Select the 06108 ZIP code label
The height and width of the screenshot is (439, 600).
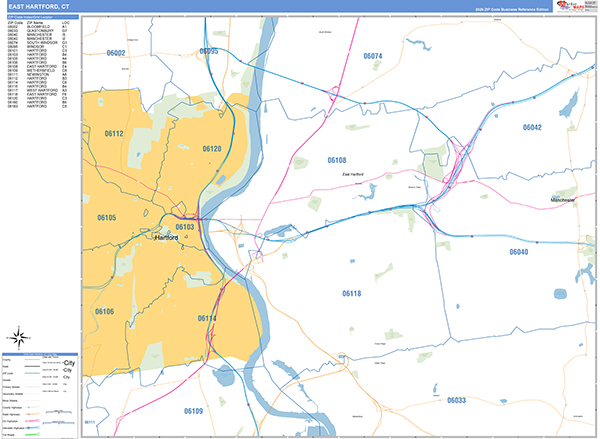point(336,160)
